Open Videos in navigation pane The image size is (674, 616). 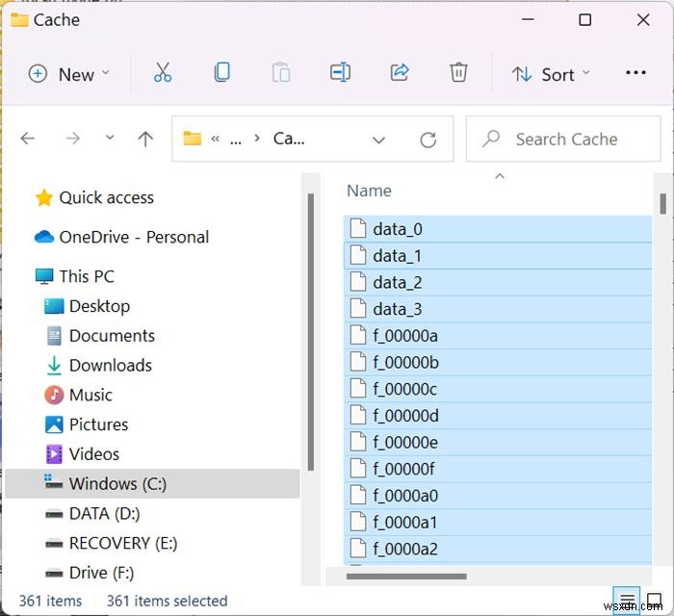[x=94, y=454]
